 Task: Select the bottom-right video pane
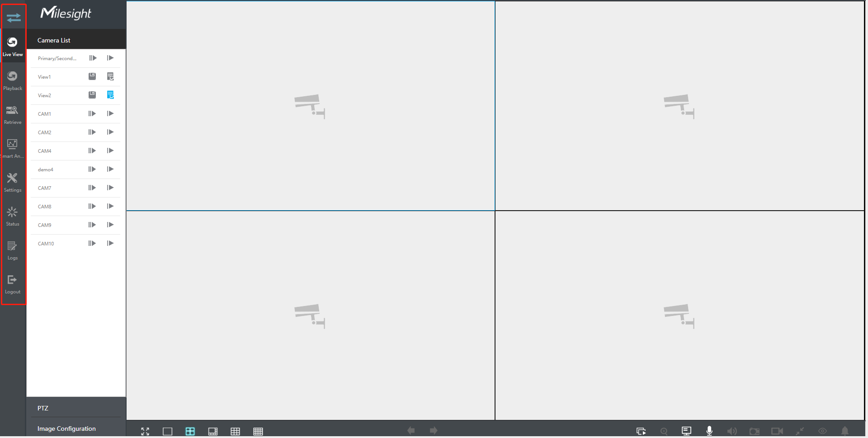tap(679, 316)
